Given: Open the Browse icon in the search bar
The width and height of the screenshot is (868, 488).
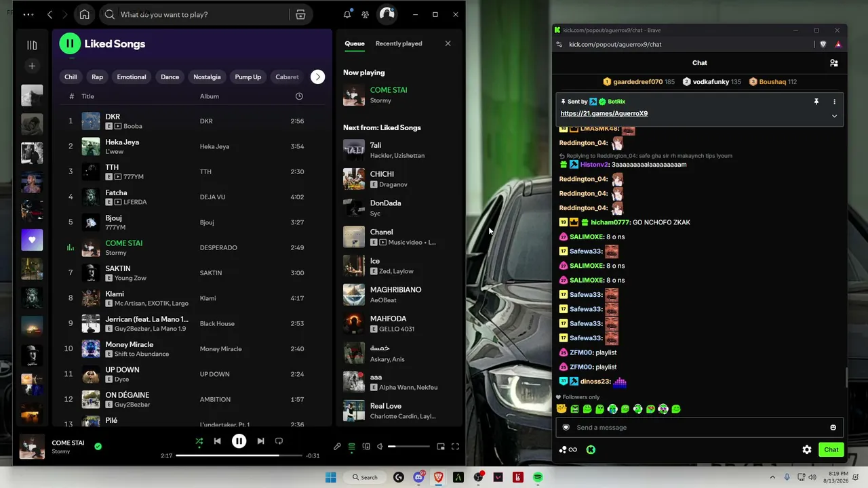Looking at the screenshot, I should (x=300, y=14).
